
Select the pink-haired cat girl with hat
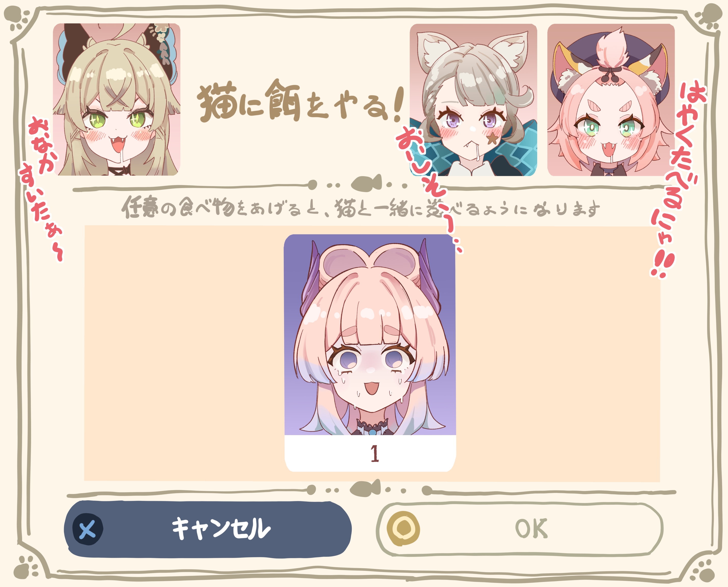pyautogui.click(x=611, y=100)
